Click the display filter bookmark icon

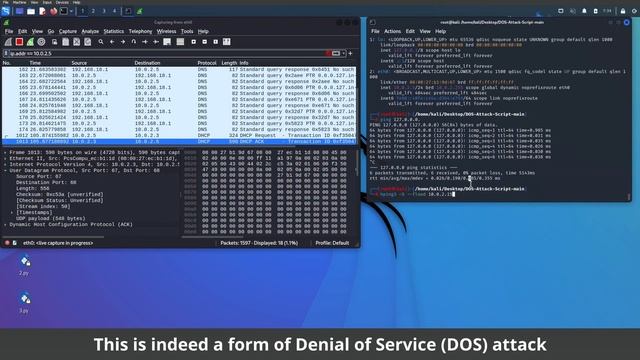[6, 53]
